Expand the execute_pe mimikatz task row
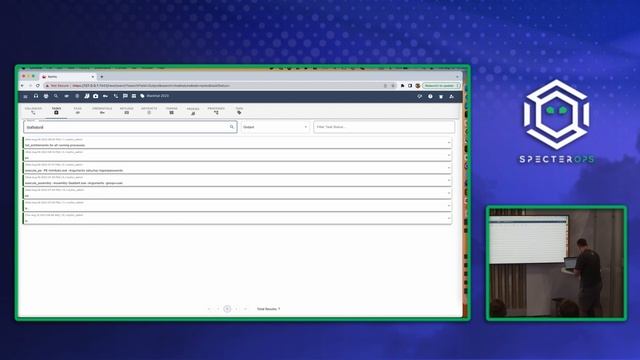Image resolution: width=640 pixels, height=360 pixels. click(449, 168)
